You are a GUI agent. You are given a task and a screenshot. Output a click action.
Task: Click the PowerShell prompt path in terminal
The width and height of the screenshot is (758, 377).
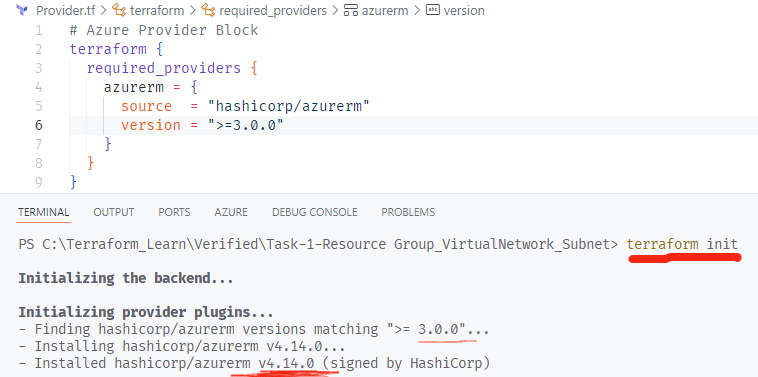(318, 244)
